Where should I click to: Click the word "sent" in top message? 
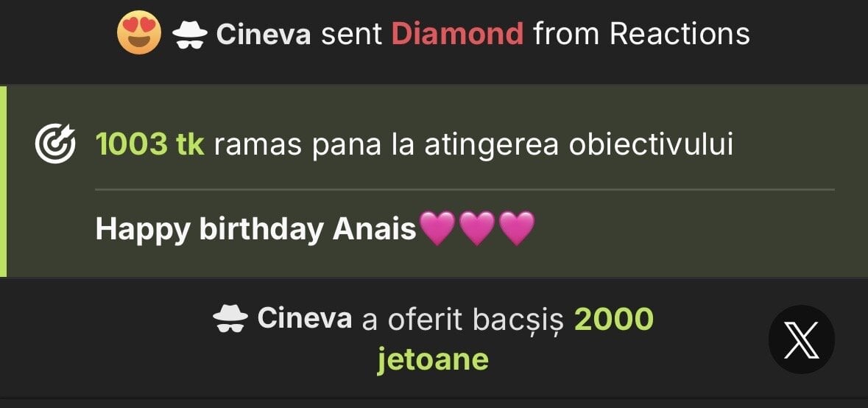coord(350,34)
